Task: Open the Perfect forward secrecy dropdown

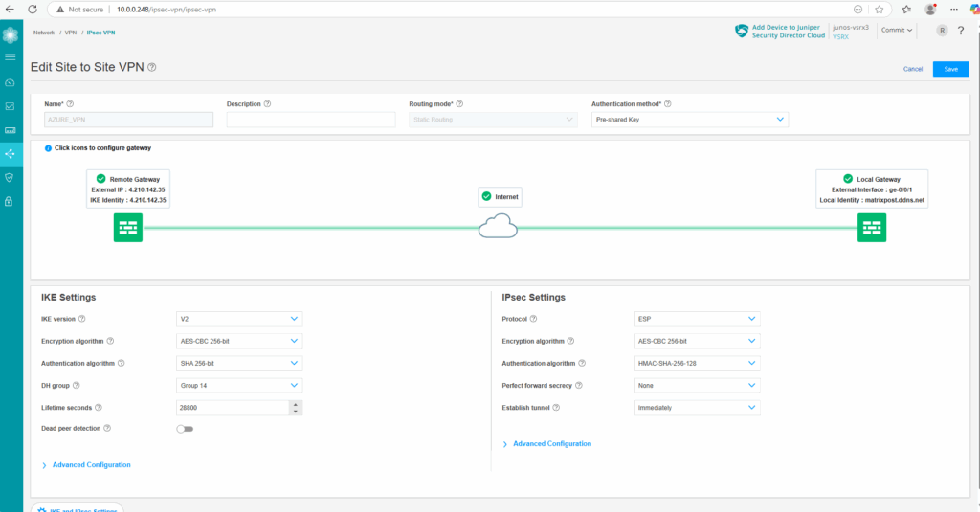Action: pos(697,385)
